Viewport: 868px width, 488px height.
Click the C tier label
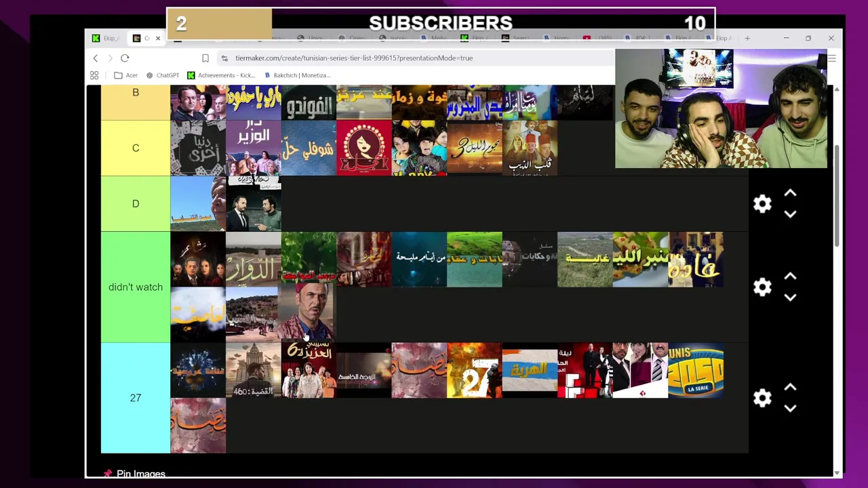click(136, 148)
